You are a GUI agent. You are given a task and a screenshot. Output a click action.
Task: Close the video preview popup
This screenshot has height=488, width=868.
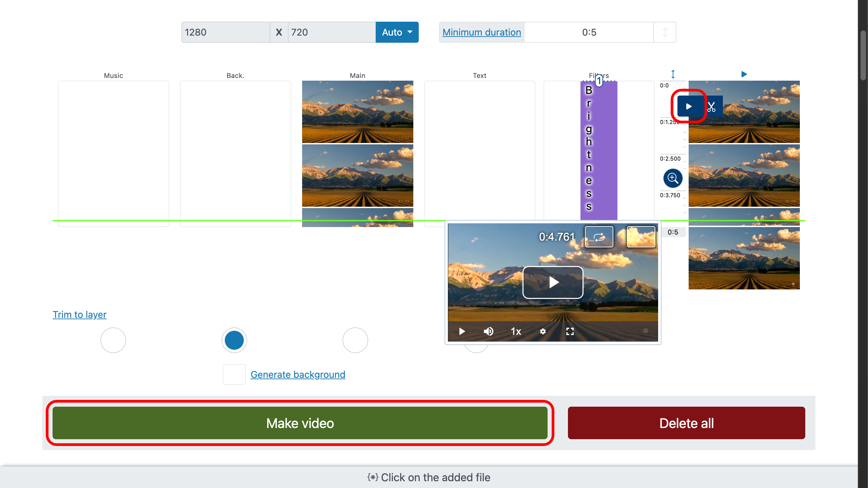point(641,237)
